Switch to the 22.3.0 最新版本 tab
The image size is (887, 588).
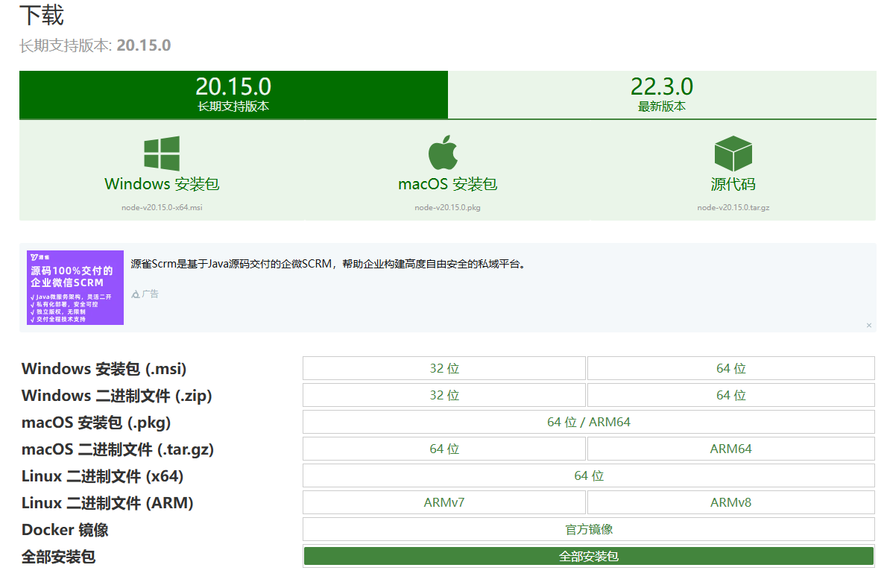662,95
